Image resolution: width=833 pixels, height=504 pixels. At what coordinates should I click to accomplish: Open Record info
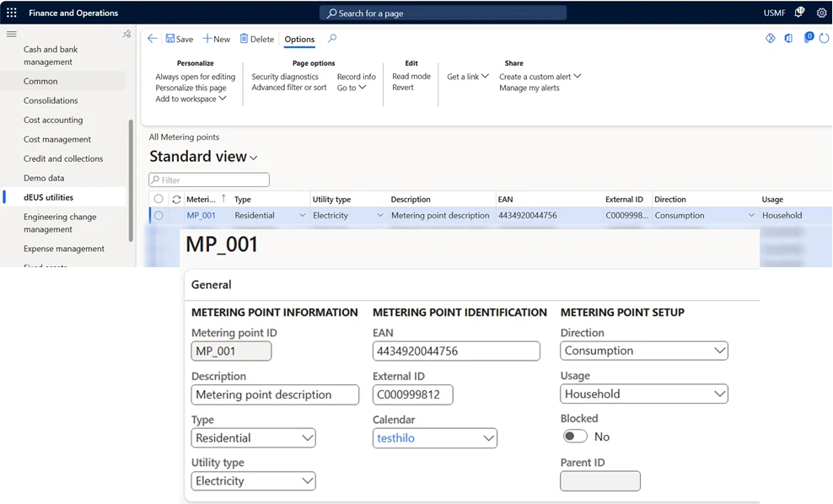coord(356,77)
